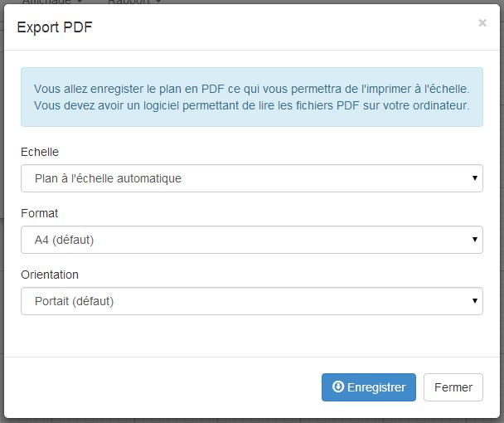Click the Orientation dropdown arrow
The image size is (504, 423).
pyautogui.click(x=475, y=301)
